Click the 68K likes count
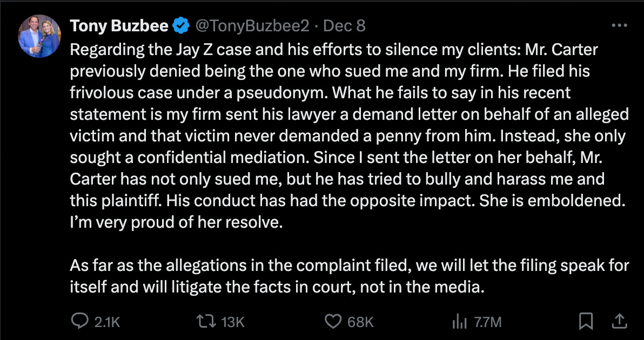The height and width of the screenshot is (340, 644). tap(360, 322)
